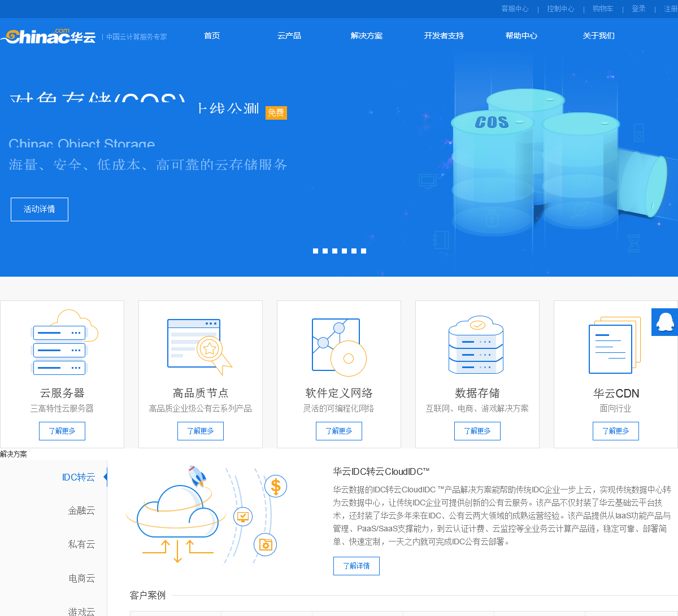The height and width of the screenshot is (616, 678).
Task: Click the 登录 link
Action: point(638,9)
